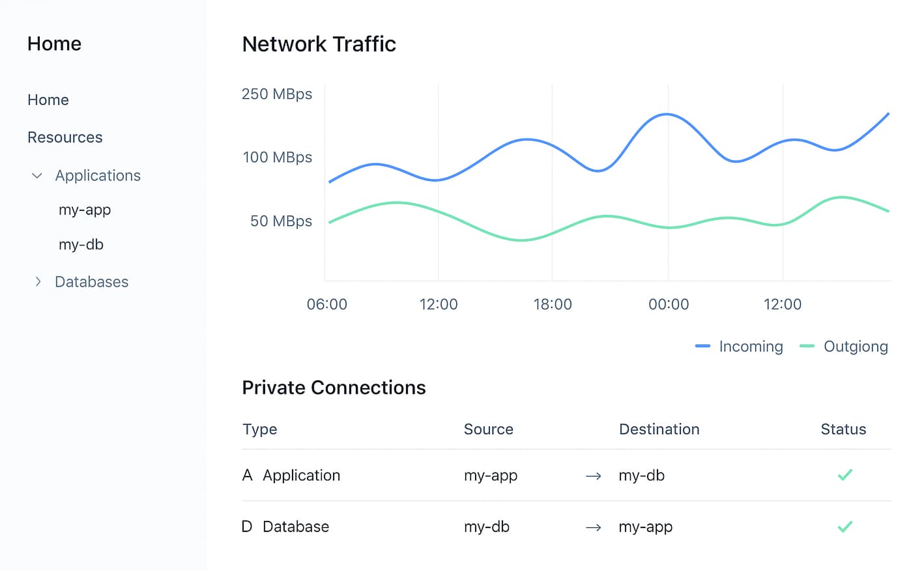Image resolution: width=924 pixels, height=571 pixels.
Task: Open the my-app application entry
Action: pos(85,210)
